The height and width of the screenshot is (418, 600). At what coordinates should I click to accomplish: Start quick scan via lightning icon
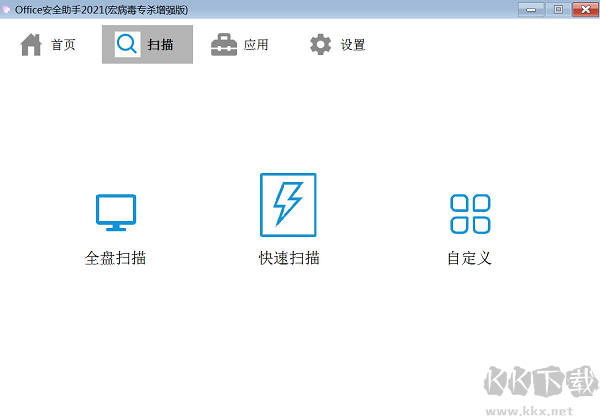[288, 205]
